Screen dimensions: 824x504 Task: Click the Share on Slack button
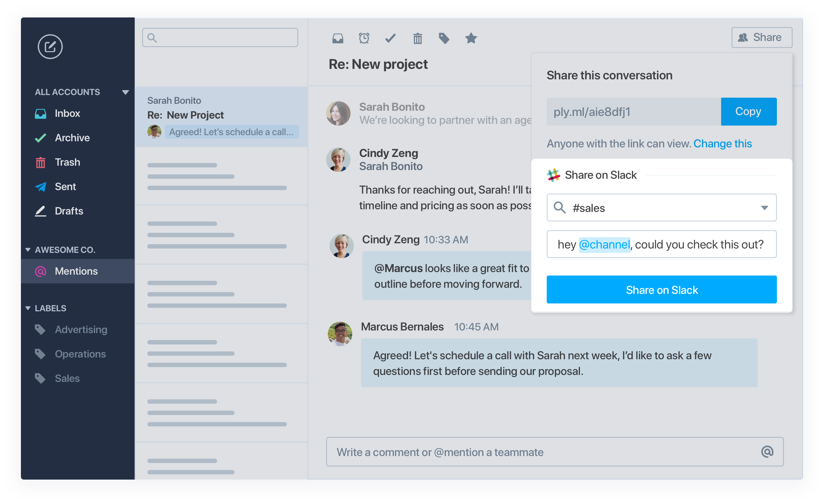click(662, 289)
